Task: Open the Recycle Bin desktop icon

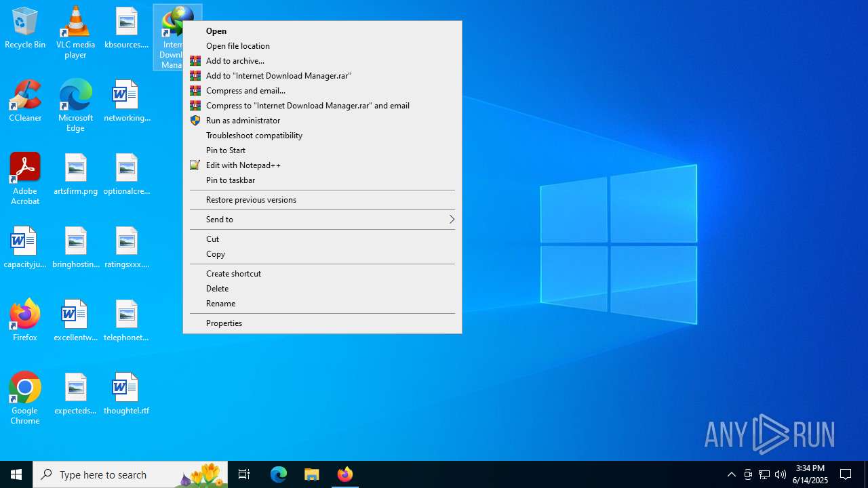Action: (x=25, y=28)
